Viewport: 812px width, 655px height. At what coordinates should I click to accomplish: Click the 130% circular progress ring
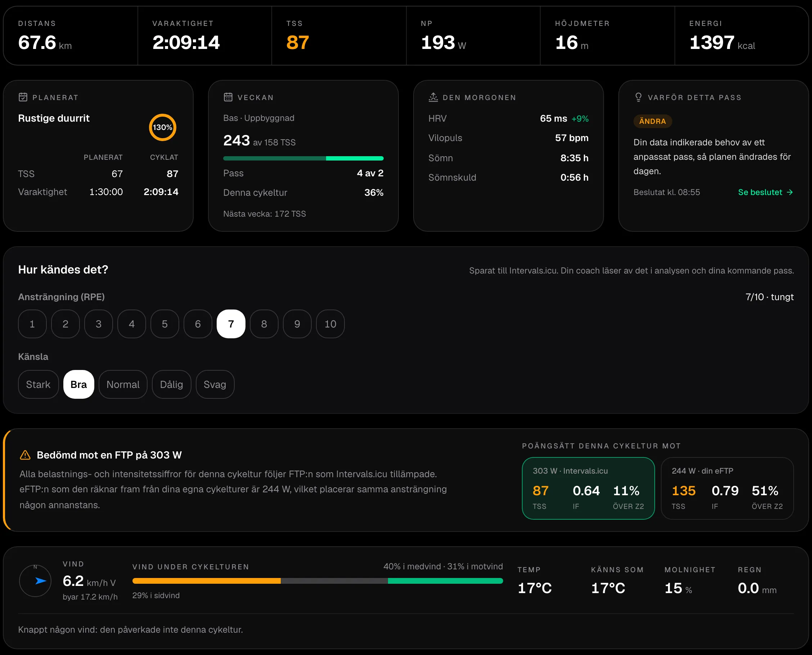[163, 127]
